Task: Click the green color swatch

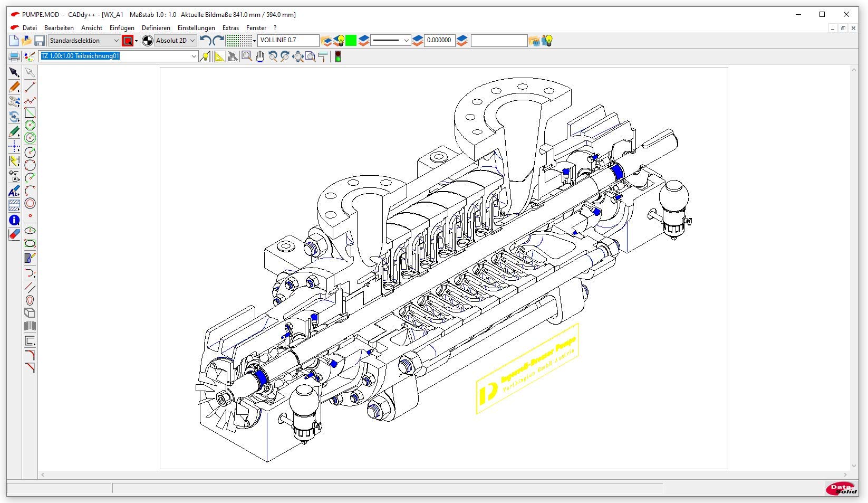Action: pos(351,41)
